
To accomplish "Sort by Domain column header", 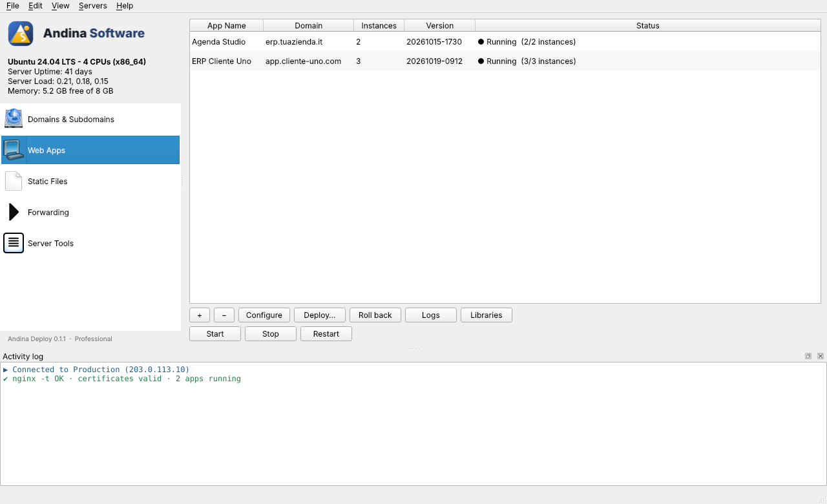I will coord(309,26).
